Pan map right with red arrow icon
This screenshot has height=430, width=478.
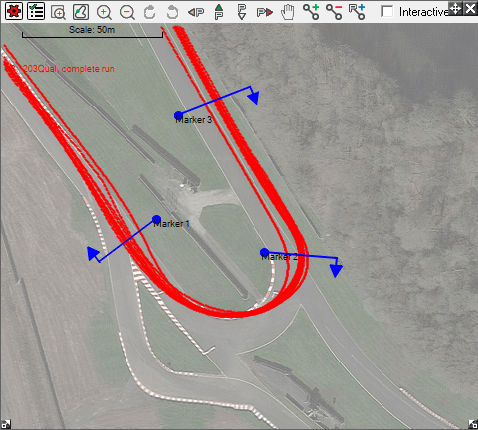pos(265,13)
